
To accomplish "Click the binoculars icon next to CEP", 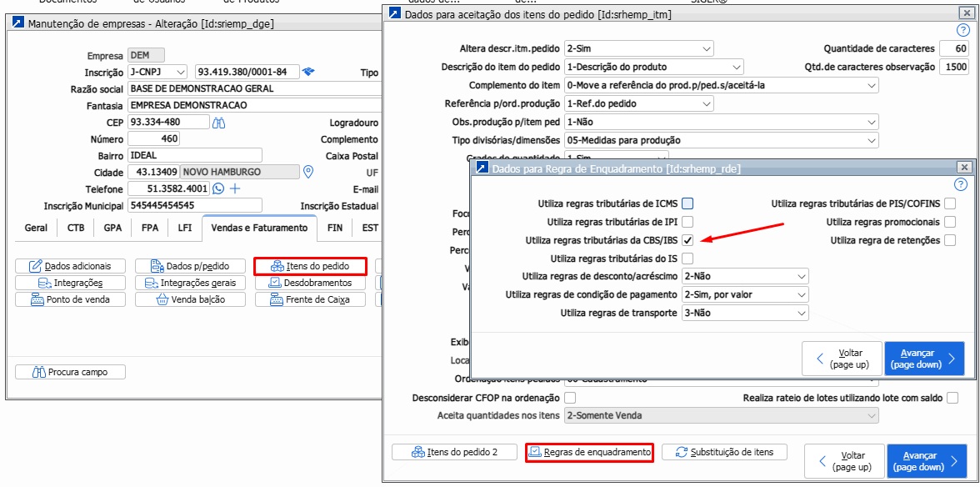I will pyautogui.click(x=218, y=123).
